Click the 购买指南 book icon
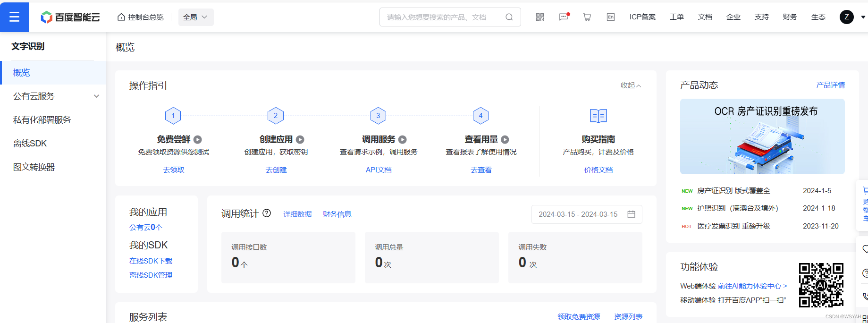The width and height of the screenshot is (868, 323). 598,116
